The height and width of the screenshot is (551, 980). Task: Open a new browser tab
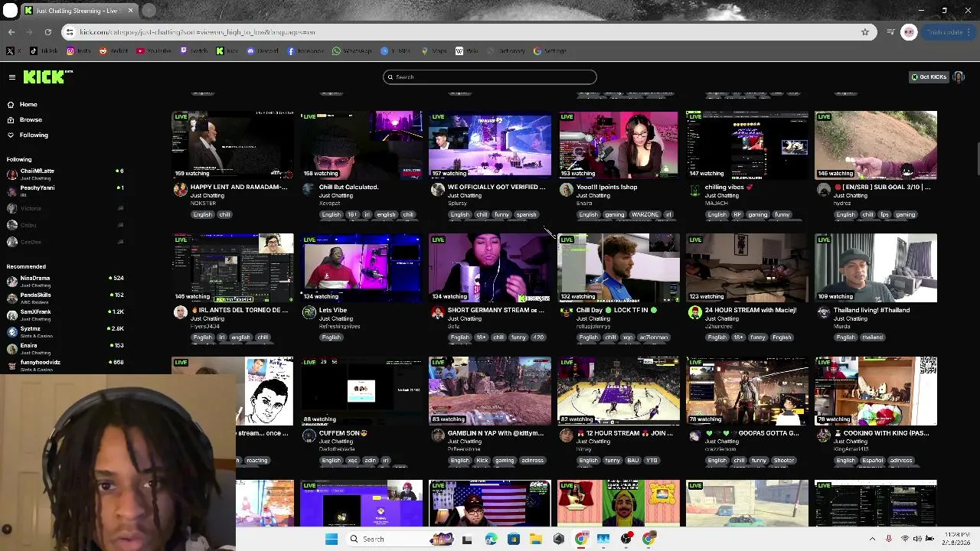click(x=149, y=11)
